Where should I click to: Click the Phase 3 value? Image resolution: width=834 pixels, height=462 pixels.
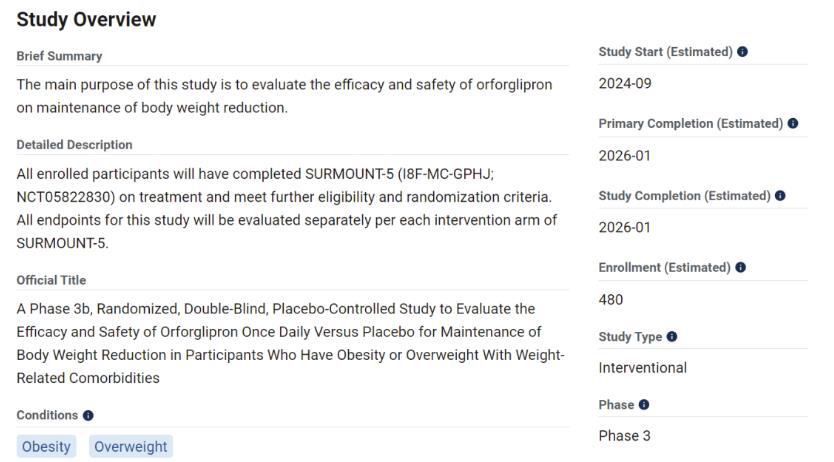tap(625, 436)
